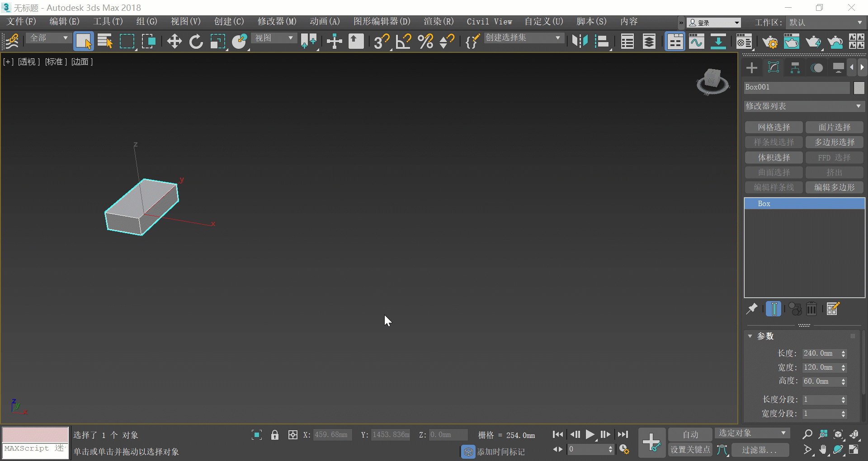Image resolution: width=868 pixels, height=461 pixels.
Task: Open the Schematic View
Action: tap(718, 42)
